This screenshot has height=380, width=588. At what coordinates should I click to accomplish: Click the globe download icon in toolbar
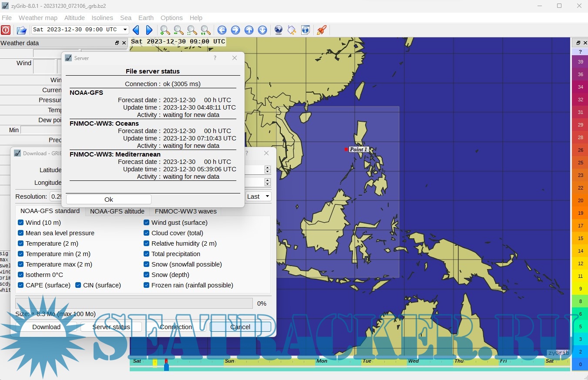coord(279,30)
